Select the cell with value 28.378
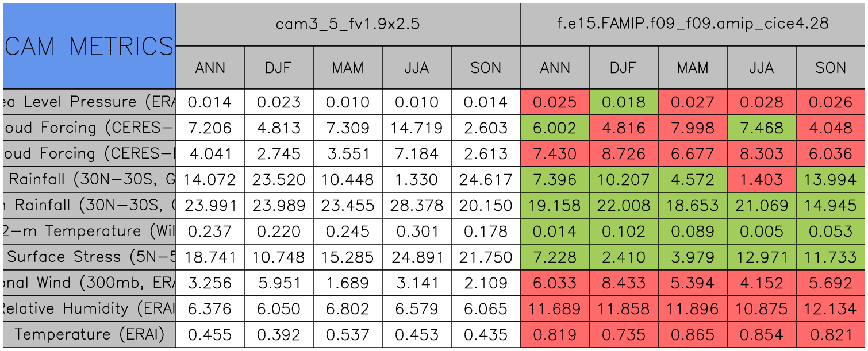 click(417, 206)
